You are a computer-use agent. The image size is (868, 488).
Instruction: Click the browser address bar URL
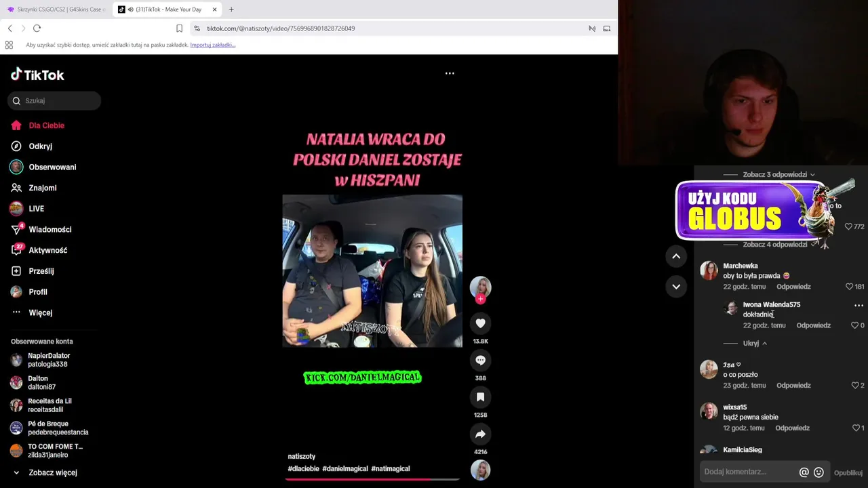tap(281, 28)
